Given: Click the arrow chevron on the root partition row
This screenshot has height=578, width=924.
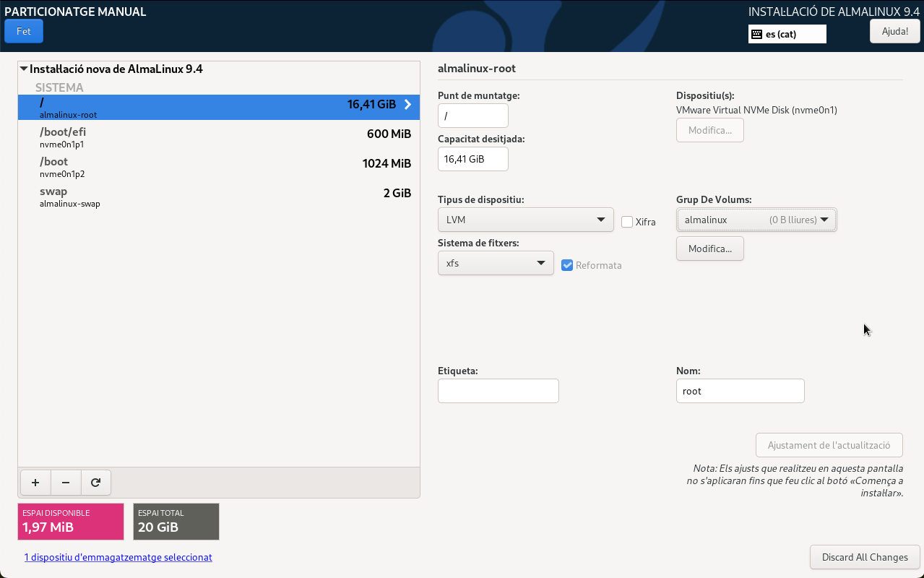Looking at the screenshot, I should point(407,105).
